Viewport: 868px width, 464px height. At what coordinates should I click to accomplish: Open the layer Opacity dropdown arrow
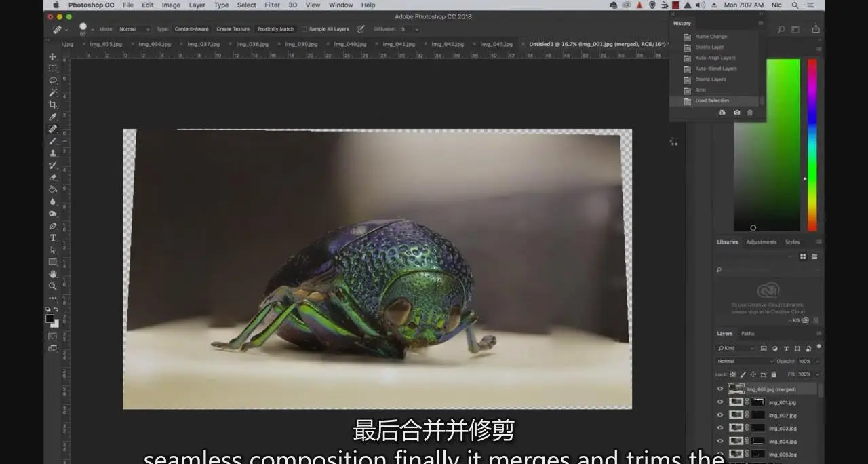pyautogui.click(x=816, y=361)
